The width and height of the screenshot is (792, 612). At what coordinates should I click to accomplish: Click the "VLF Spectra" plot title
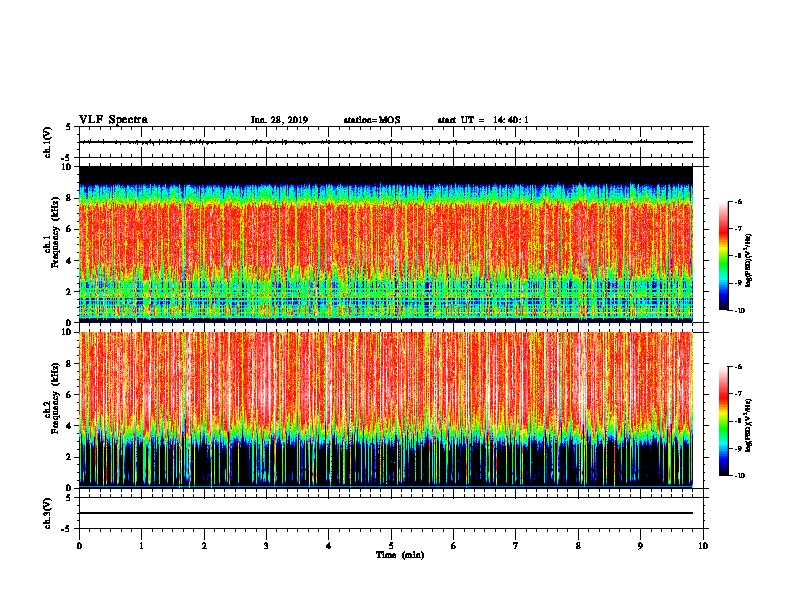tap(113, 120)
